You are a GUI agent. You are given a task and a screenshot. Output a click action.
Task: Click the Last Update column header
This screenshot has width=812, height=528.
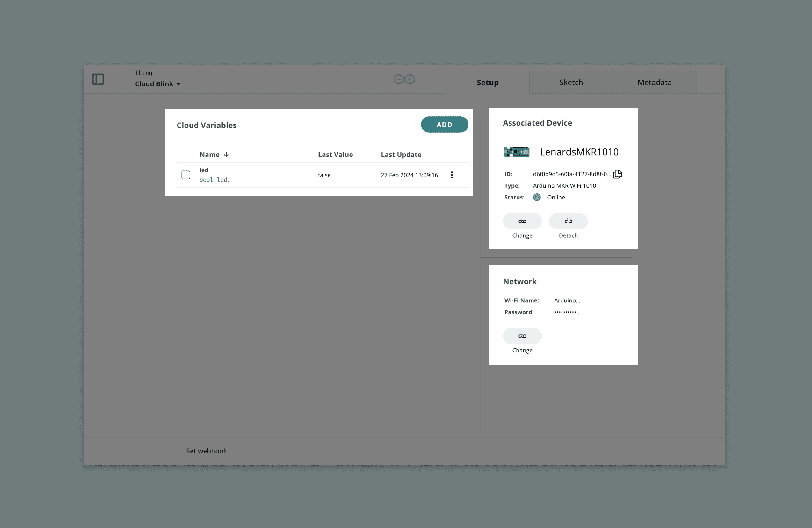(x=401, y=155)
